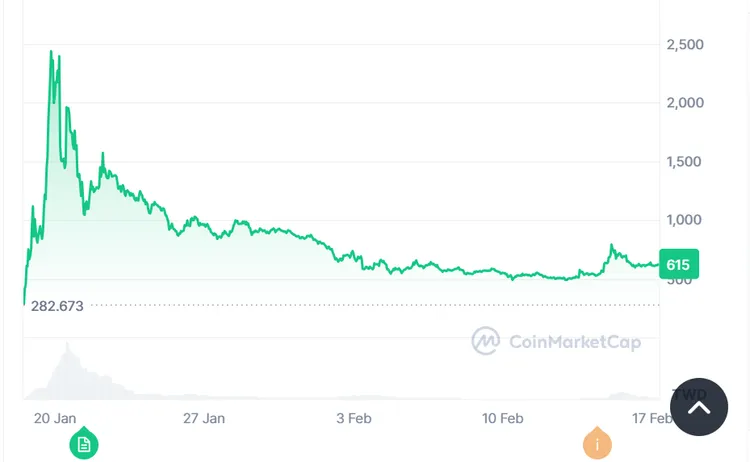Click the CoinMarketCap watermark text
The width and height of the screenshot is (750, 462).
[x=574, y=342]
